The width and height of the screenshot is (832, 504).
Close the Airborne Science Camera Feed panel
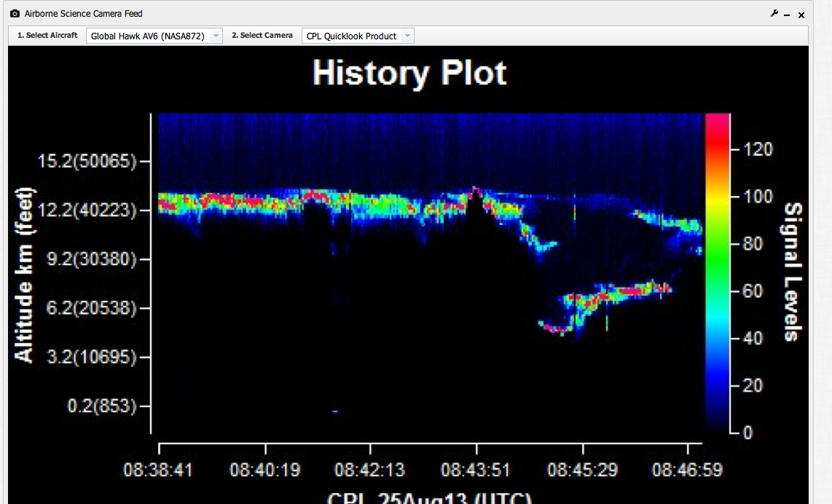(801, 15)
